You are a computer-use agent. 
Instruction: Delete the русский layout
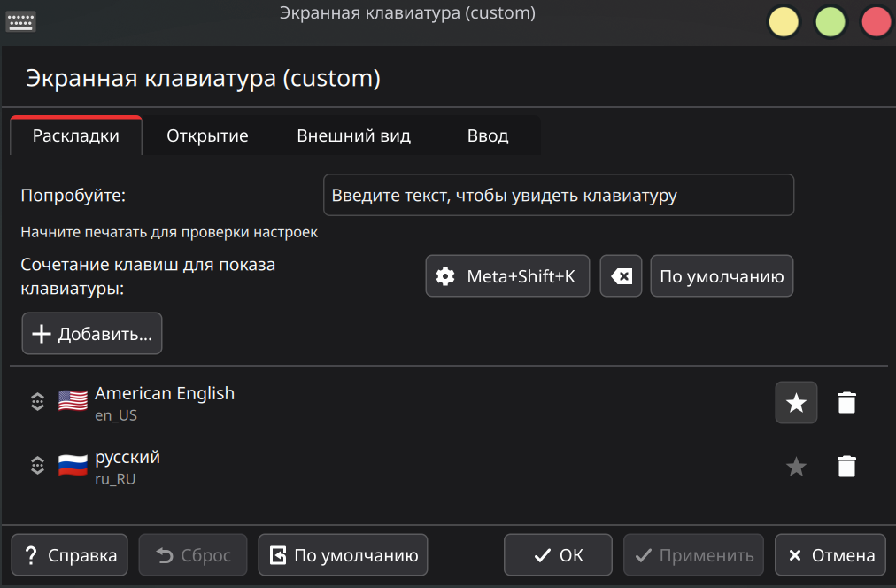(846, 467)
